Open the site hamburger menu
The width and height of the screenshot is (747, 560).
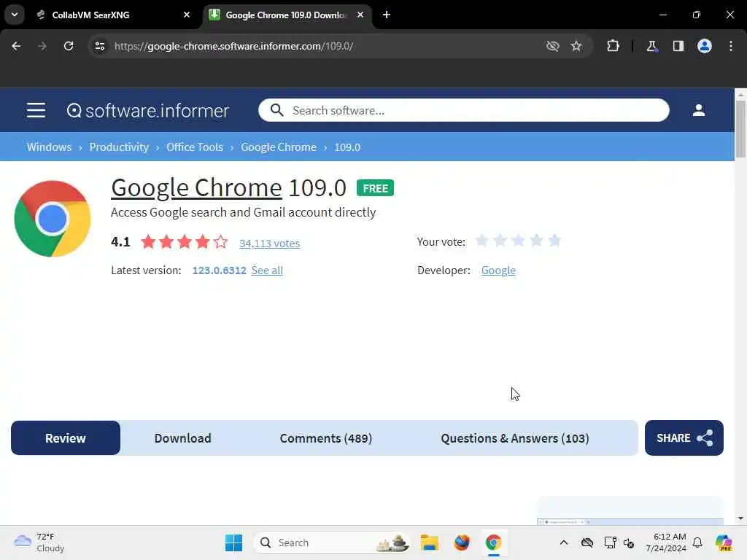36,110
